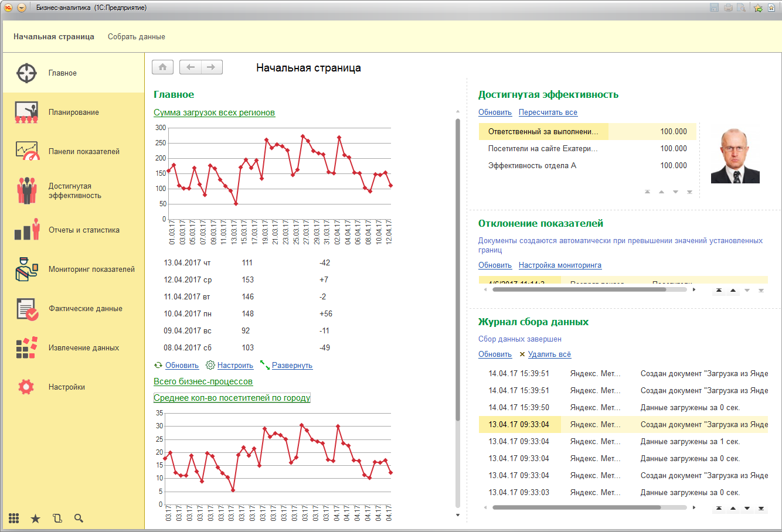Viewport: 782px width, 532px height.
Task: Click the center panel vertical scrollbar
Action: pyautogui.click(x=458, y=270)
